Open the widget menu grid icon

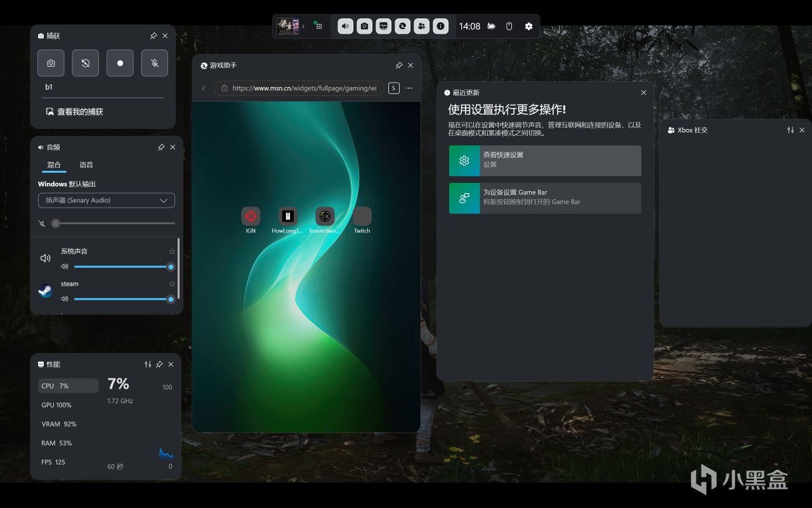318,26
